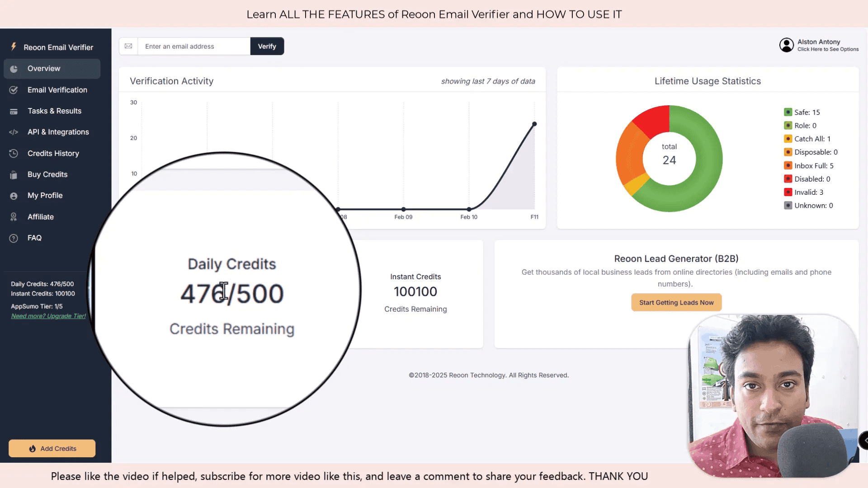868x488 pixels.
Task: Open the Overview menu item
Action: (52, 69)
